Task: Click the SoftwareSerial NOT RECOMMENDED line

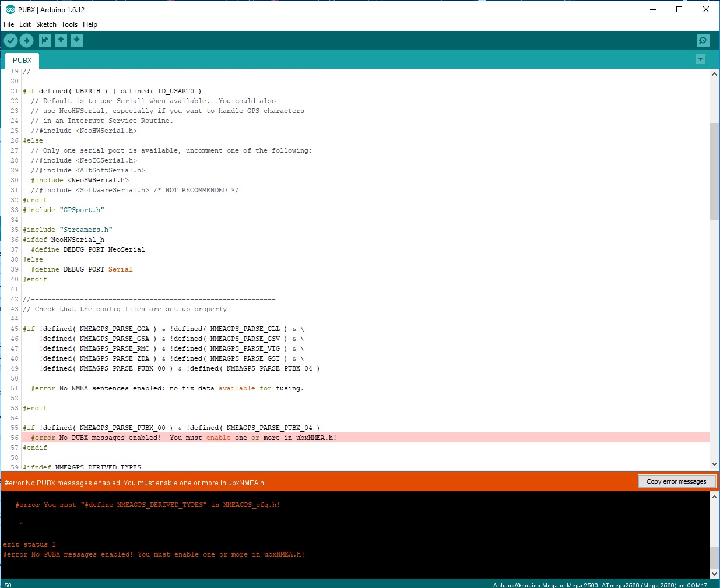Action: click(x=135, y=190)
